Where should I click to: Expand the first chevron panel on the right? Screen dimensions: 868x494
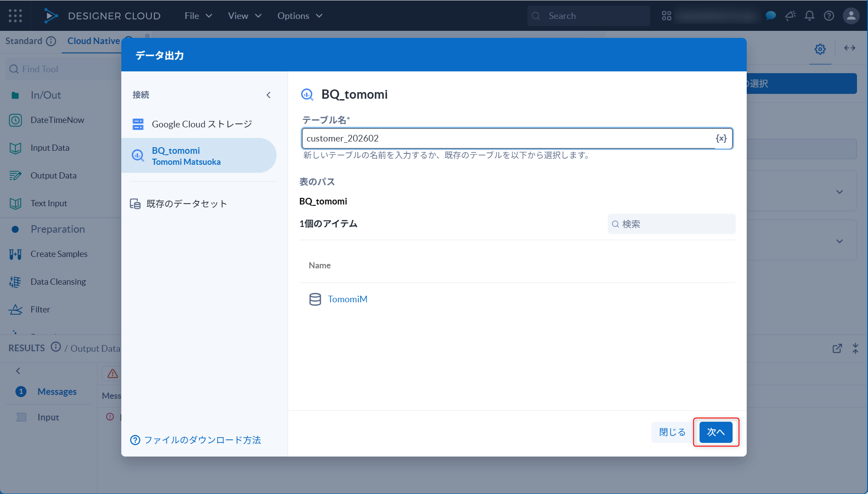838,191
